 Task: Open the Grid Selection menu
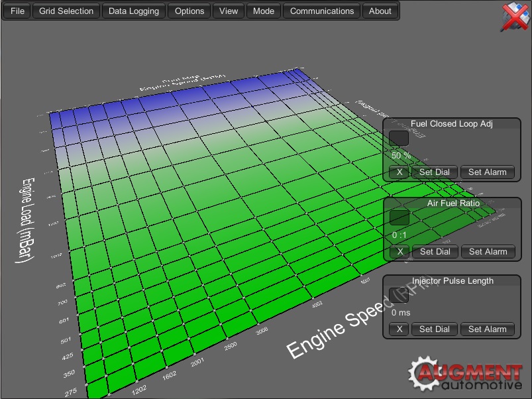pyautogui.click(x=66, y=11)
